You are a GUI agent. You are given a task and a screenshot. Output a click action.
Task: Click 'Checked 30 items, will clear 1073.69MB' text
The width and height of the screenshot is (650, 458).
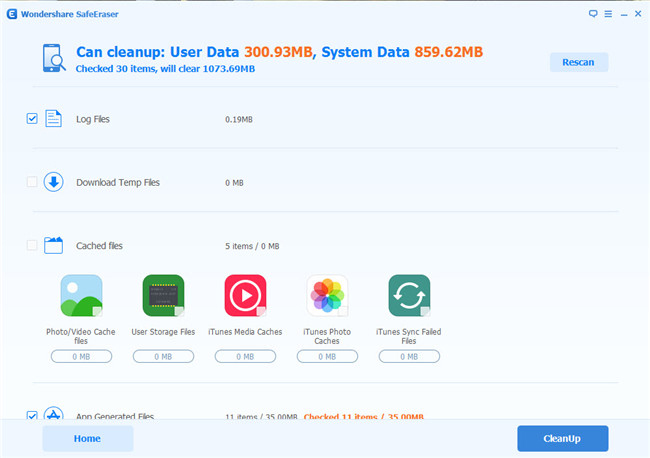pos(165,69)
